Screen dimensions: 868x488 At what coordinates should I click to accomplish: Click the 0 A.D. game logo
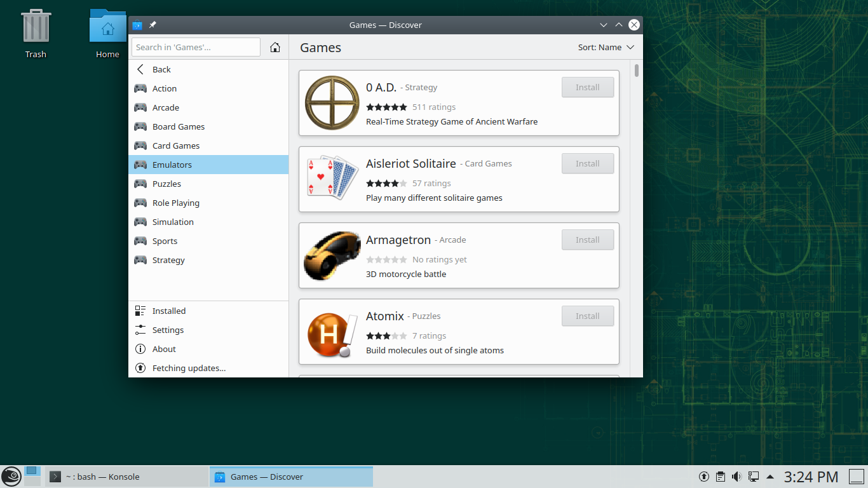coord(332,103)
